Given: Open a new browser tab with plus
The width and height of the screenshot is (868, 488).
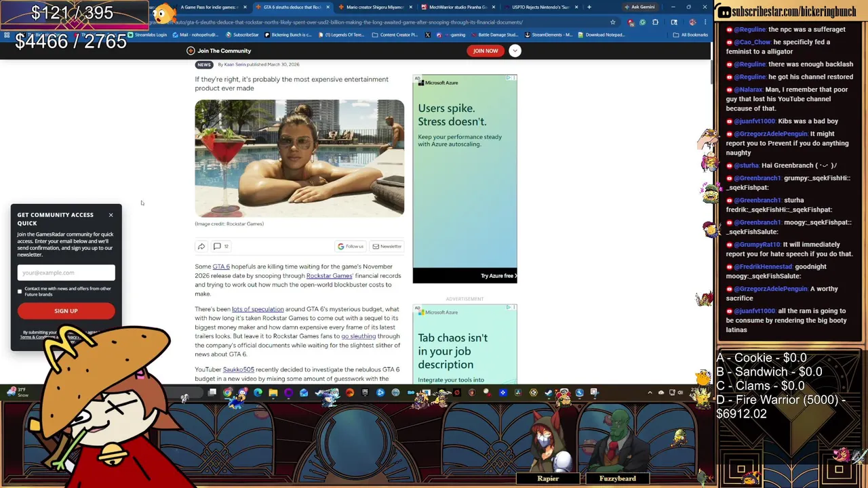Looking at the screenshot, I should tap(589, 7).
